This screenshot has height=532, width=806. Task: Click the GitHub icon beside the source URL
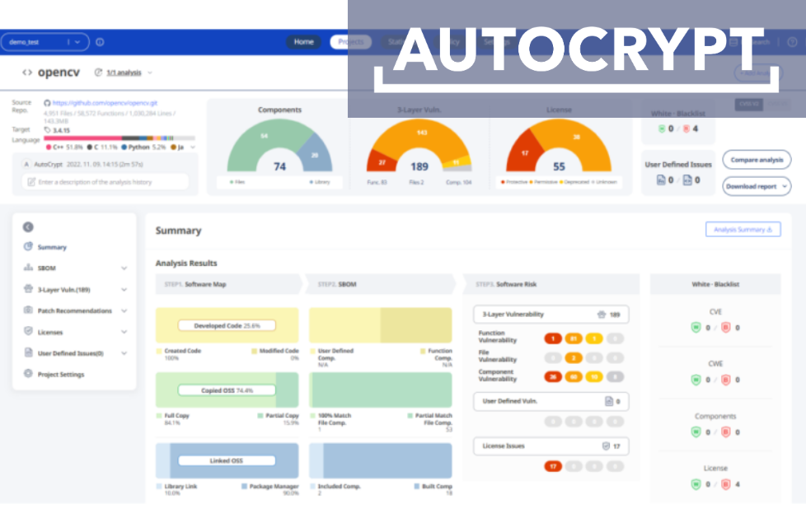tap(47, 103)
